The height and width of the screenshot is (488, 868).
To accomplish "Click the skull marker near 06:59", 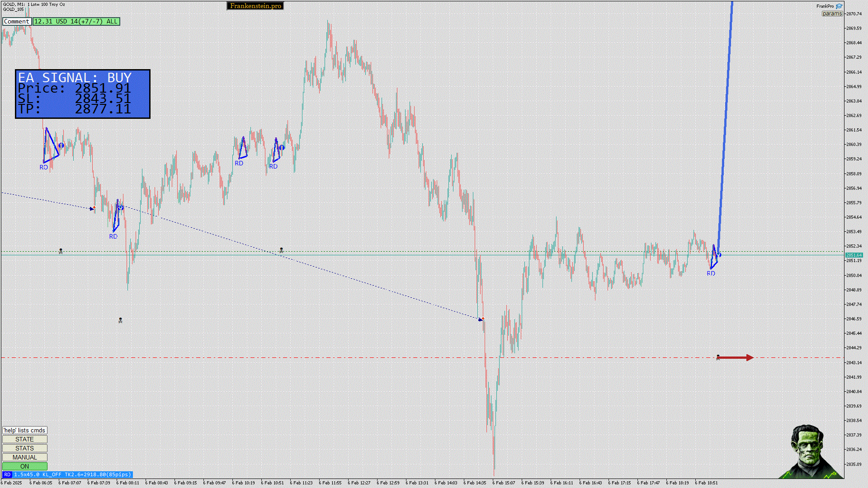I will [x=61, y=251].
